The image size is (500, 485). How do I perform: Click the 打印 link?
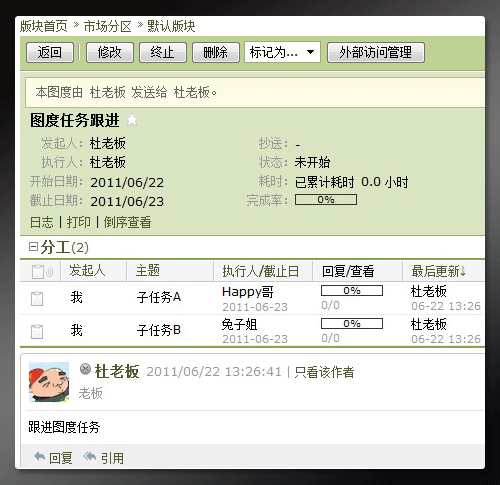tap(79, 222)
